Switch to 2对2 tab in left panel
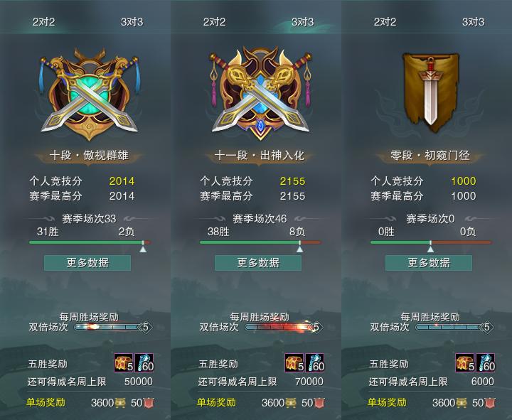Screen dimensions: 512x420 (44, 22)
